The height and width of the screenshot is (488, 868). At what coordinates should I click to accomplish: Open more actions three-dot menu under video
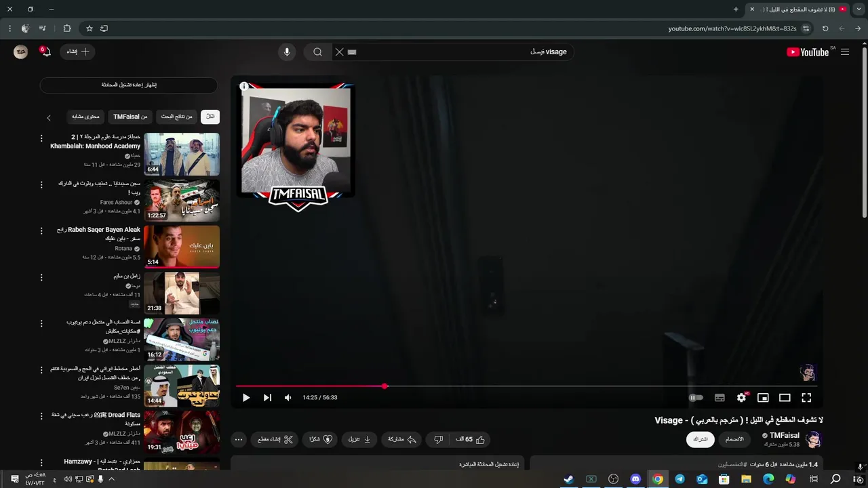coord(239,439)
